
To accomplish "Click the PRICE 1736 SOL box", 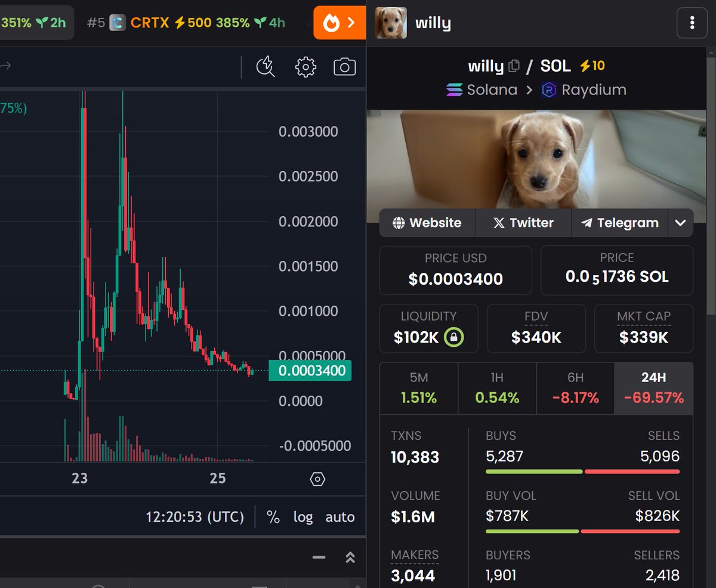I will pos(617,270).
